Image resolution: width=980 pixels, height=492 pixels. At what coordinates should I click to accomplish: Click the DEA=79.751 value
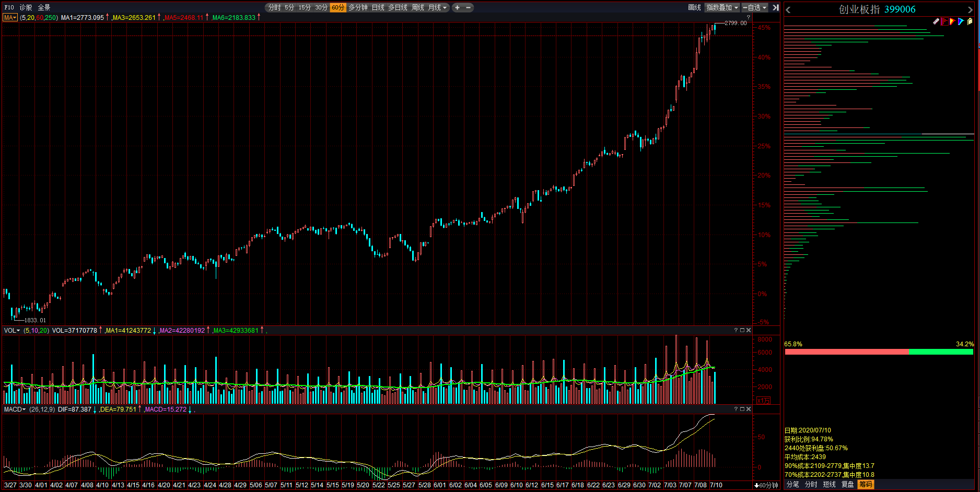[x=118, y=409]
